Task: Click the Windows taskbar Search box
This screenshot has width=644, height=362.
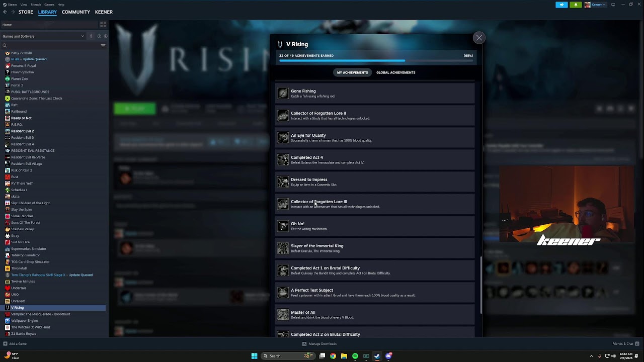Action: pyautogui.click(x=288, y=356)
